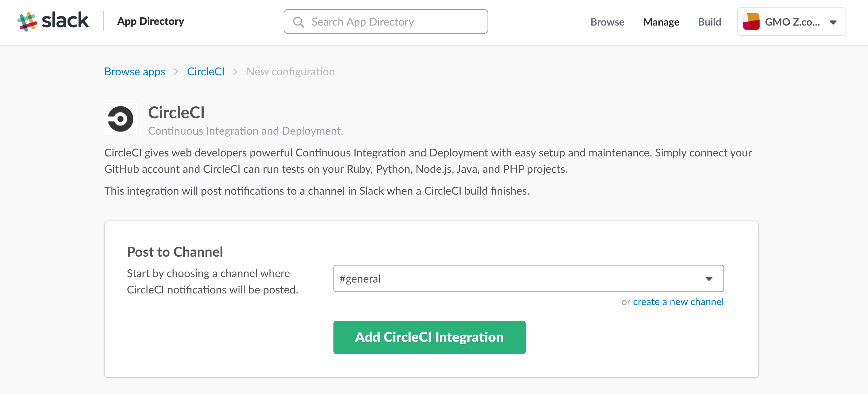Viewport: 868px width, 394px height.
Task: Click the App Directory title link
Action: (150, 21)
